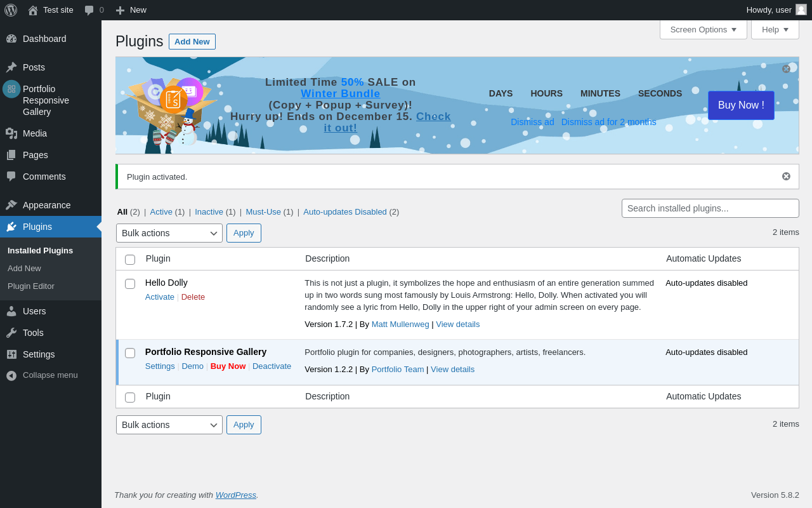Open the Portfolio Team author link
This screenshot has height=508, width=812.
point(398,369)
